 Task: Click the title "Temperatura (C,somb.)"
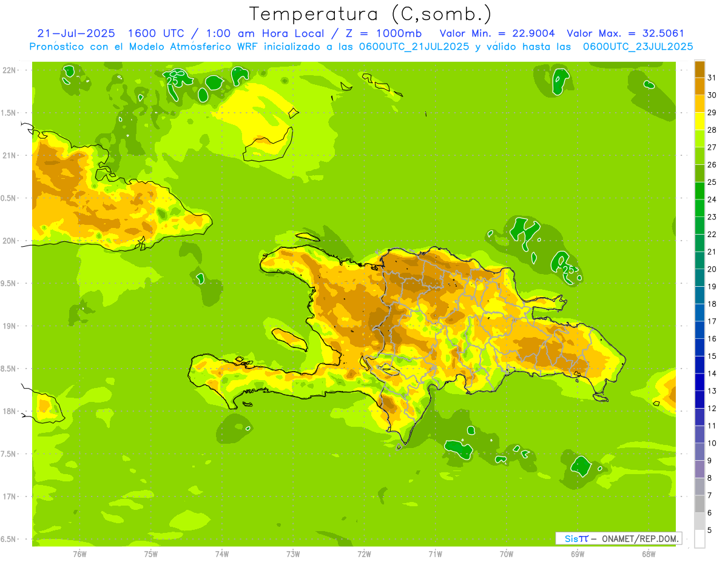tap(371, 13)
